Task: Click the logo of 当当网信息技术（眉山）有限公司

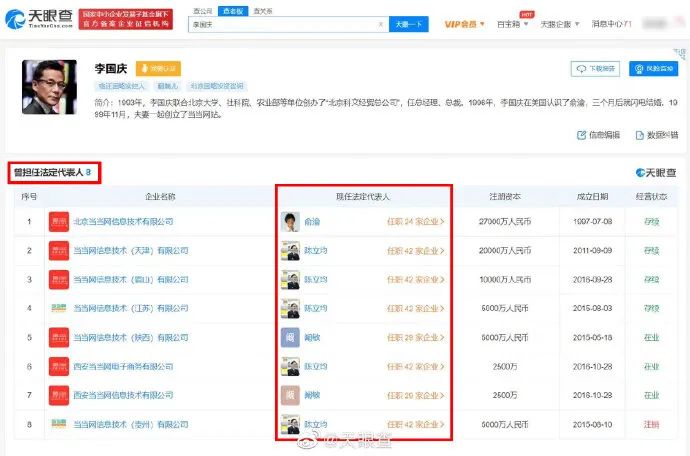Action: [59, 280]
